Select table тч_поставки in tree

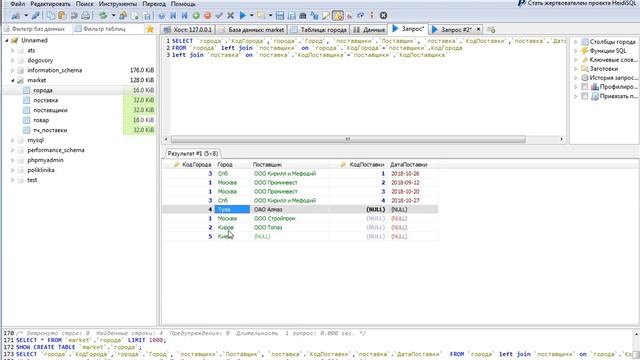pos(50,130)
